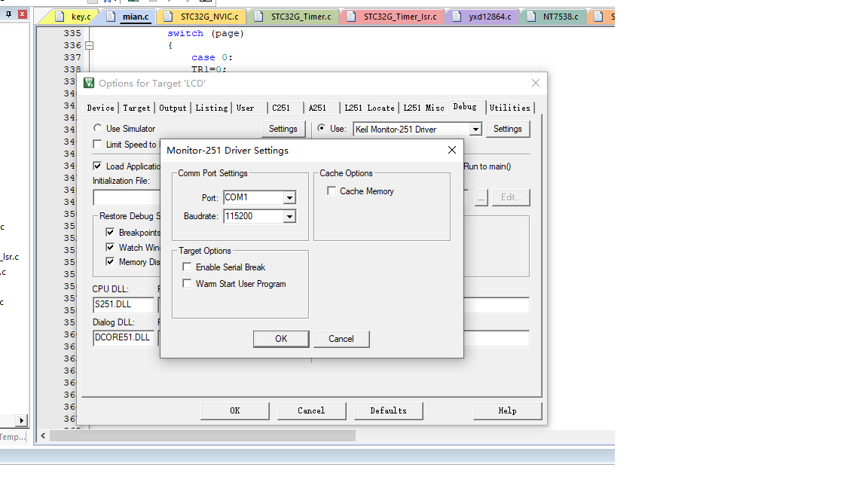Click OK in Monitor-251 Driver Settings
This screenshot has height=488, width=868.
click(281, 339)
